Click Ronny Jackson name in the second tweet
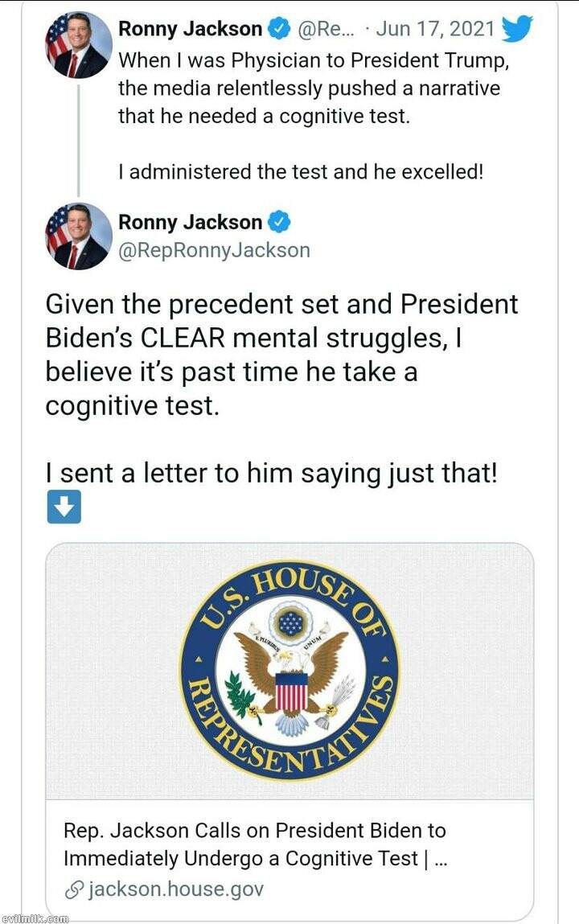The height and width of the screenshot is (924, 579). 190,222
